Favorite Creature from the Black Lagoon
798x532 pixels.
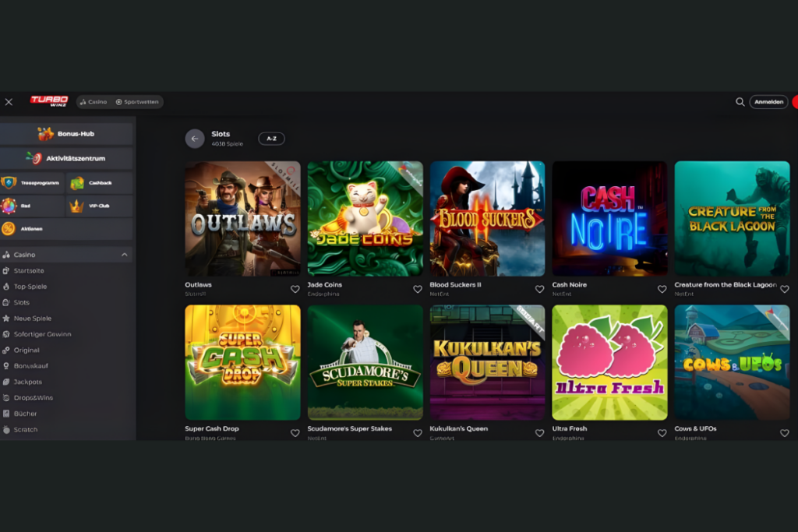[x=784, y=289]
